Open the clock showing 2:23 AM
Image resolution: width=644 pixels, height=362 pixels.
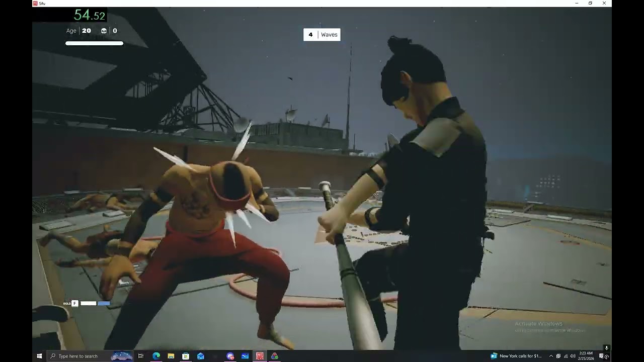click(586, 356)
